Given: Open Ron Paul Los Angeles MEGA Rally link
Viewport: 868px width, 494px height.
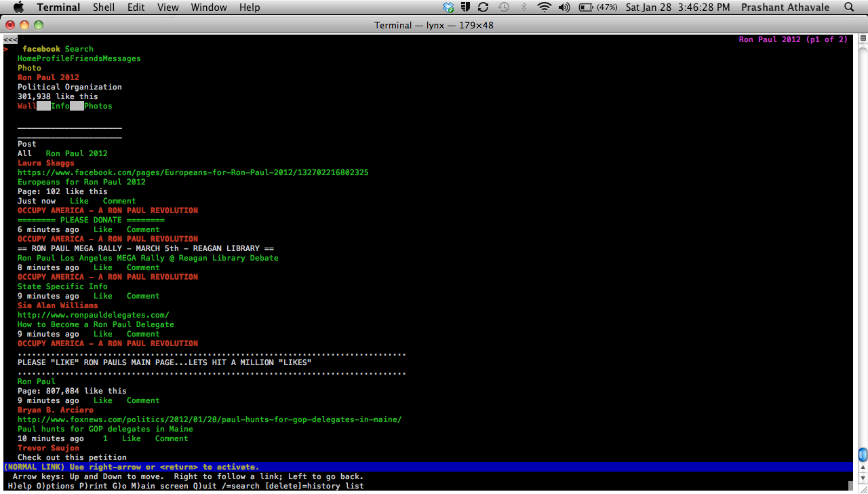Looking at the screenshot, I should [x=148, y=258].
